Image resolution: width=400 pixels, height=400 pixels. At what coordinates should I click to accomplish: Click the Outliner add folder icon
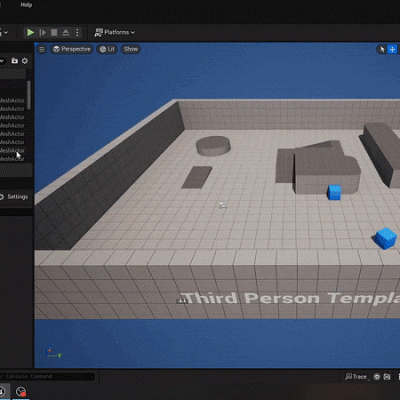point(14,61)
